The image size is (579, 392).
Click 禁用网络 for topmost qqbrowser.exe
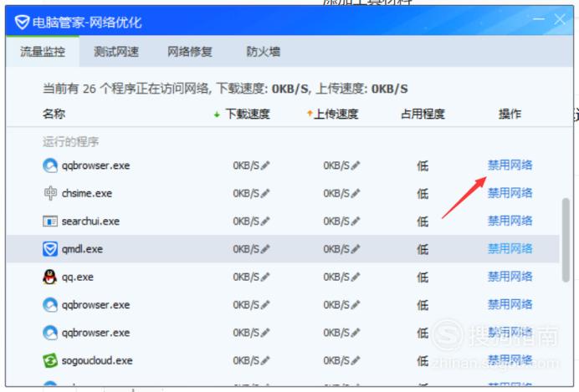coord(510,165)
